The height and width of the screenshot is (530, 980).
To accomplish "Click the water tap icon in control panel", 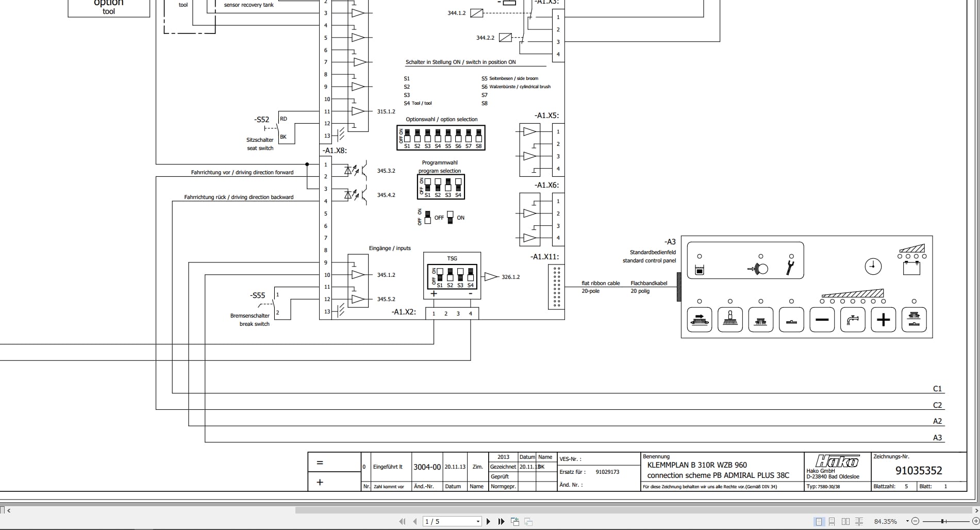I will click(853, 320).
